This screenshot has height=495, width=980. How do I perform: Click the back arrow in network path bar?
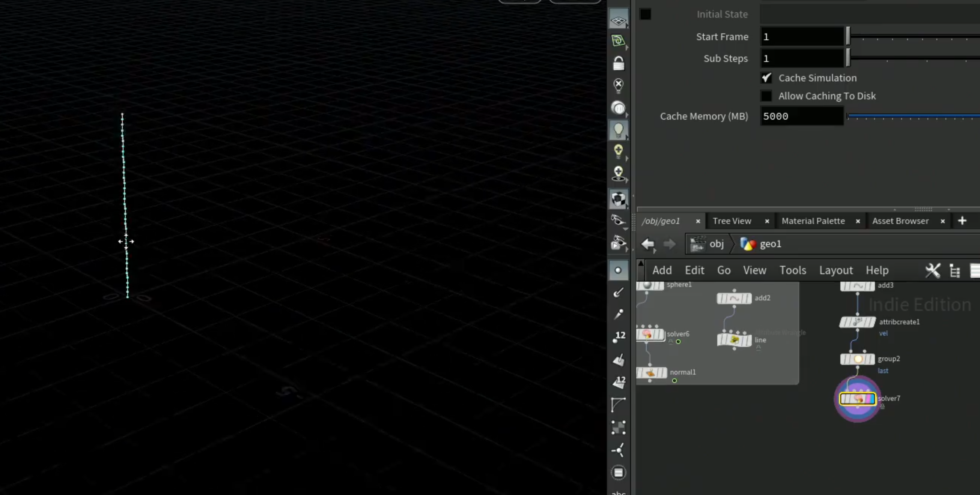coord(647,244)
